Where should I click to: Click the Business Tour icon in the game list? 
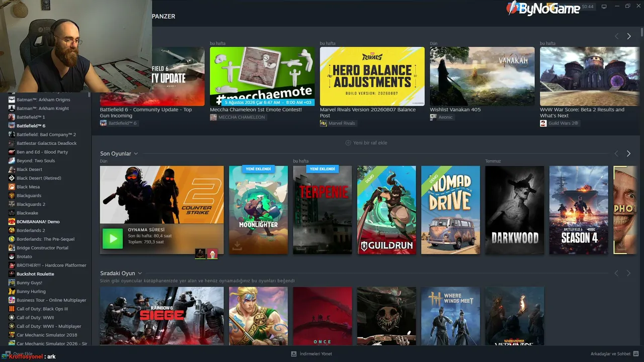12,300
